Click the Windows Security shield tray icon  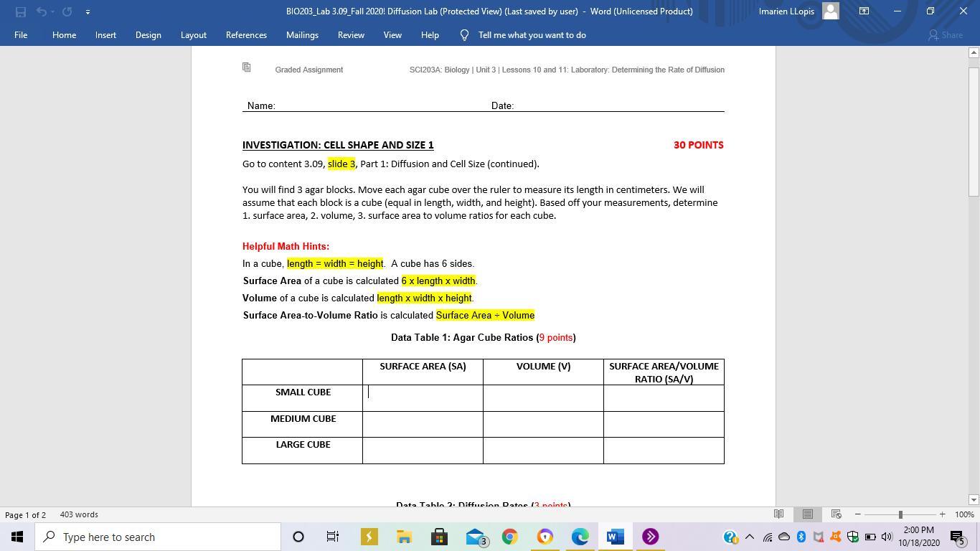[x=853, y=537]
